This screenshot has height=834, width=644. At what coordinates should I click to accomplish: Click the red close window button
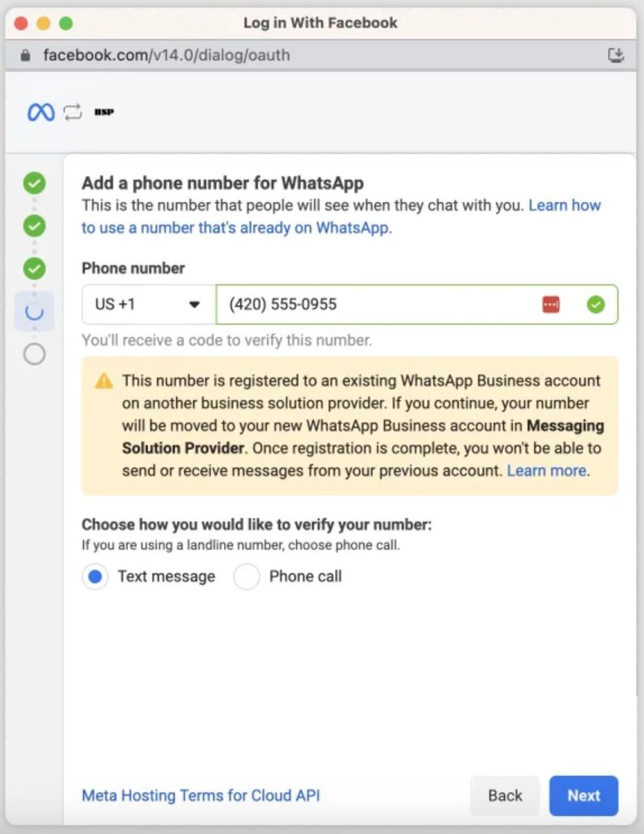tap(20, 24)
